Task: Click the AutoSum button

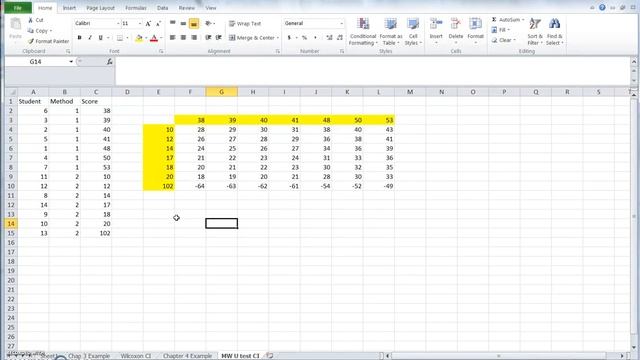Action: [507, 20]
